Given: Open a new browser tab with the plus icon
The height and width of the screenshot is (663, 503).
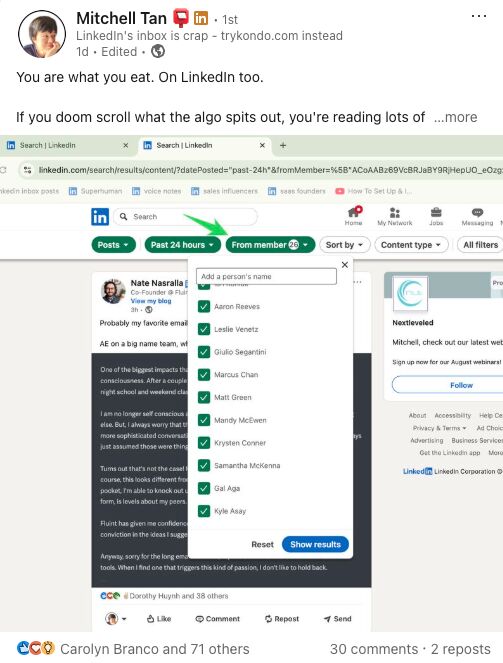Looking at the screenshot, I should click(283, 145).
